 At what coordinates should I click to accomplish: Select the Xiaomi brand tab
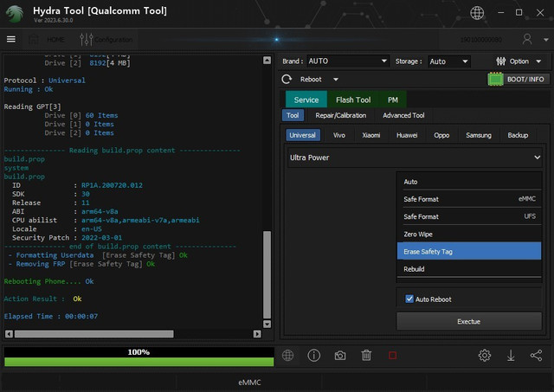tap(371, 135)
